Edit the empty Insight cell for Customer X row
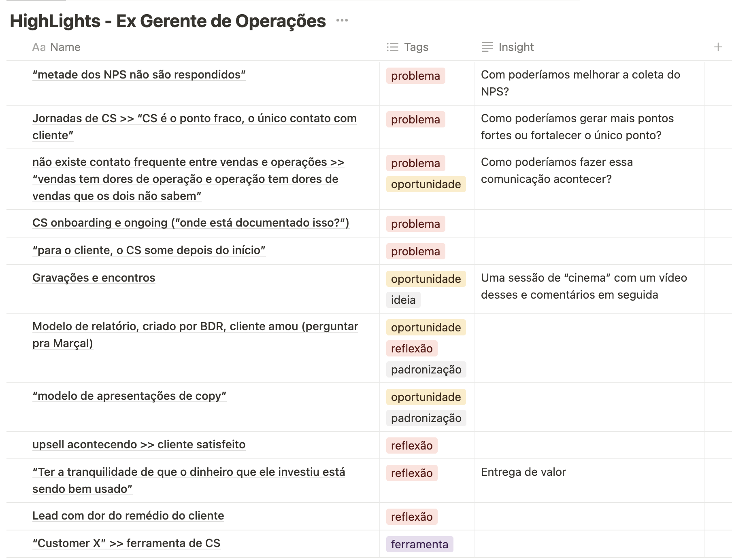This screenshot has width=732, height=560. [x=589, y=544]
